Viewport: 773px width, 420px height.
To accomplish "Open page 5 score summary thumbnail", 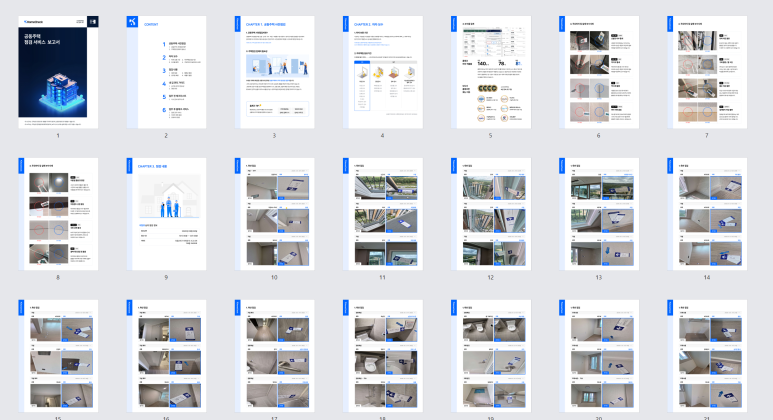I will pos(491,72).
